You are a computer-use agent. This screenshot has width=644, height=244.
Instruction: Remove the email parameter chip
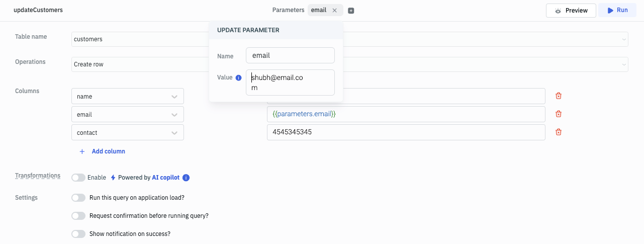(334, 11)
